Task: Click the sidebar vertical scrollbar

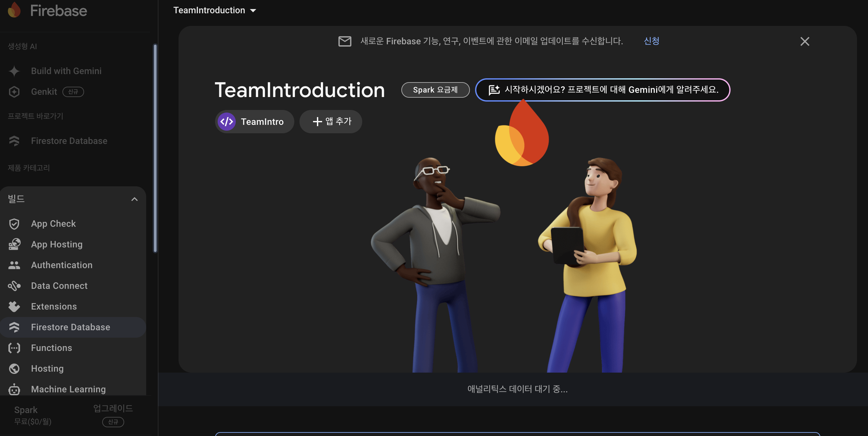Action: tap(155, 148)
